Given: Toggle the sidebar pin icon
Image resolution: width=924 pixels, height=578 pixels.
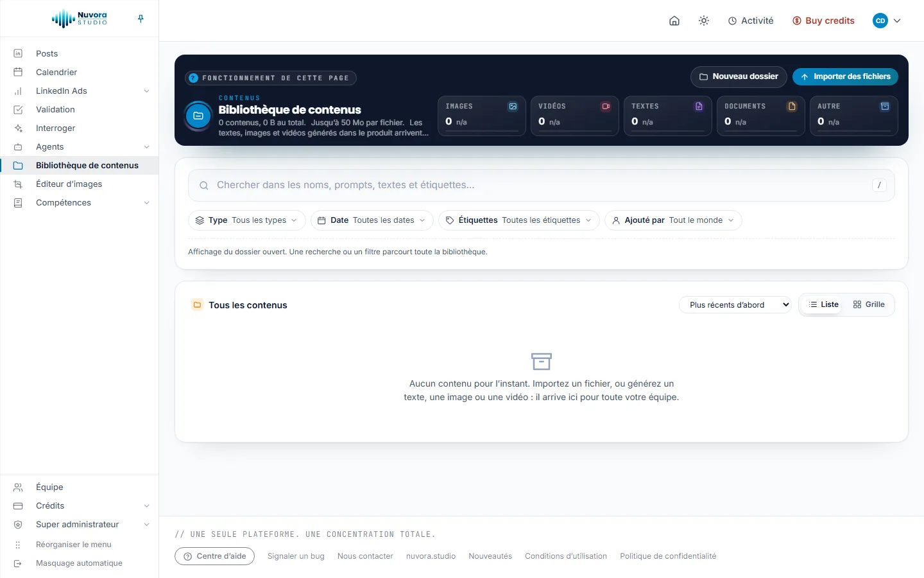Looking at the screenshot, I should coord(141,19).
